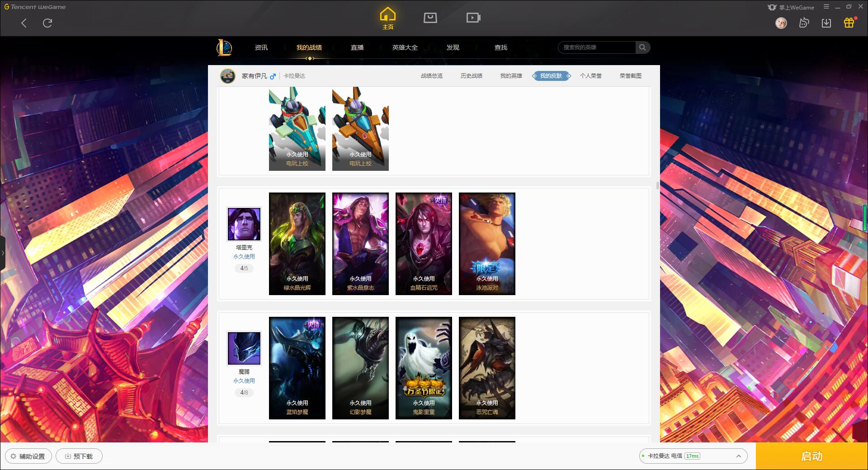
Task: Open the 泳池派对 skin card
Action: [x=487, y=244]
